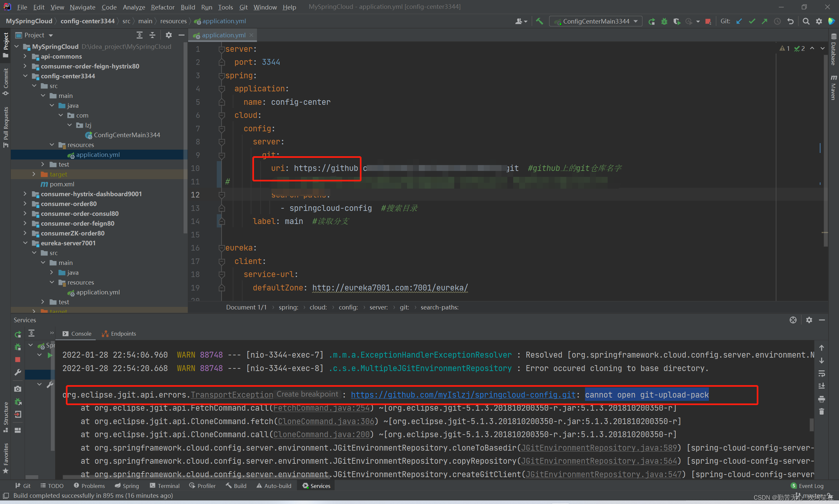Stop the running Spring Boot process
839x504 pixels.
point(18,360)
